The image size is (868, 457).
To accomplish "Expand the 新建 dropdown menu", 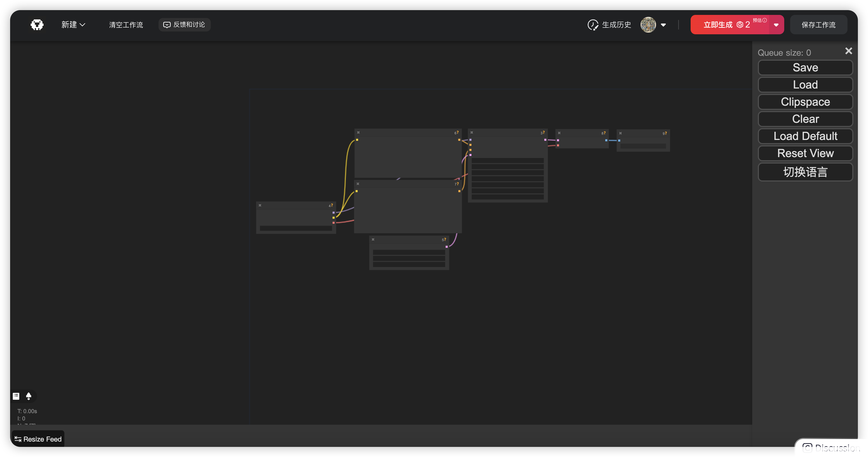I will (x=73, y=25).
